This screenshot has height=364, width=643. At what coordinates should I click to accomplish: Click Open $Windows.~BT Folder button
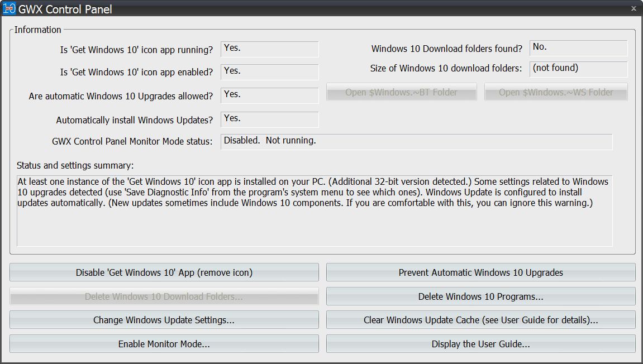[402, 92]
